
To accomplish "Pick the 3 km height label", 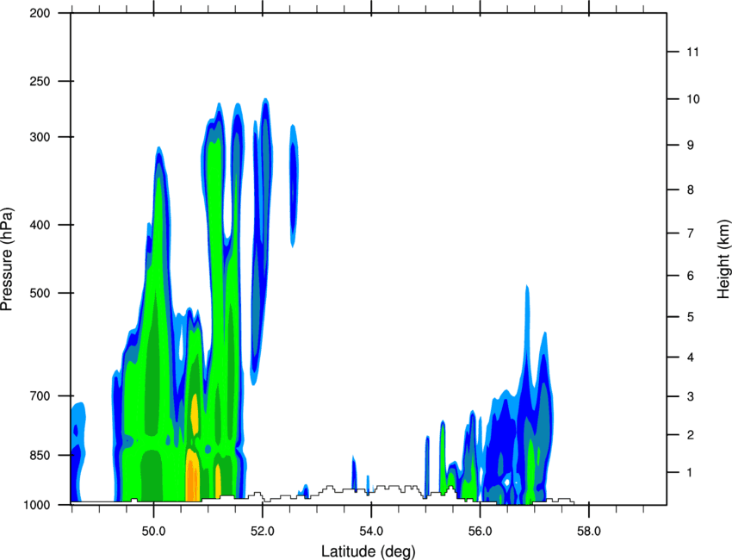I will click(691, 396).
